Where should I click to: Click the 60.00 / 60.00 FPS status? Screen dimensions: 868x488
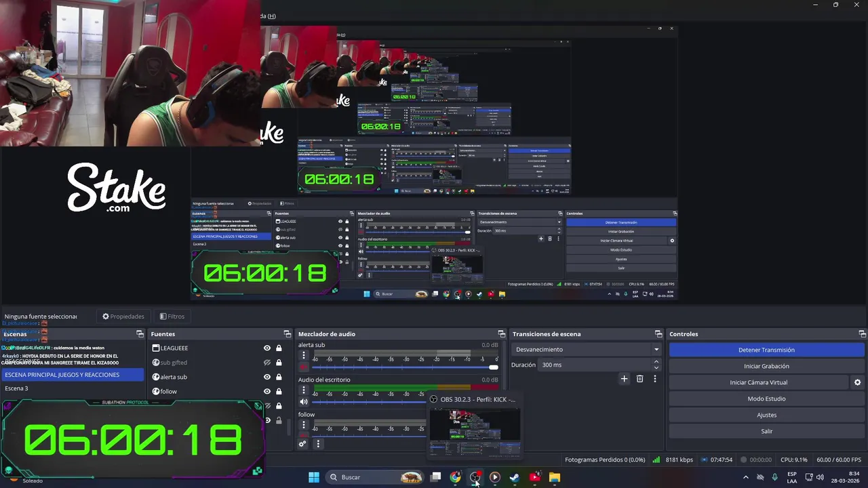pos(839,460)
